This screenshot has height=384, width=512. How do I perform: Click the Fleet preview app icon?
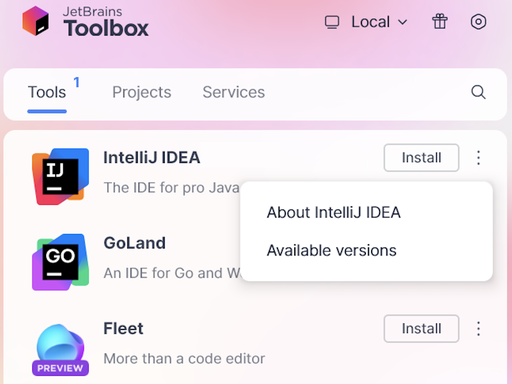click(x=60, y=350)
